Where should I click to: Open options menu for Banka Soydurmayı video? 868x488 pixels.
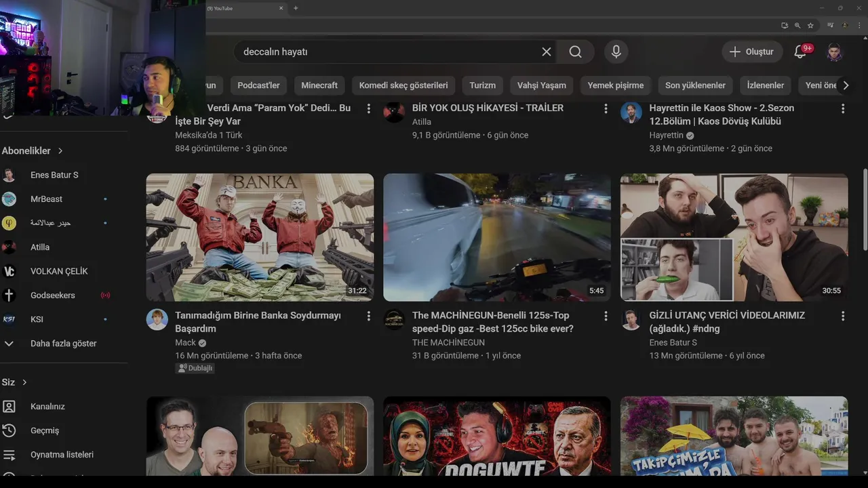[x=368, y=316]
